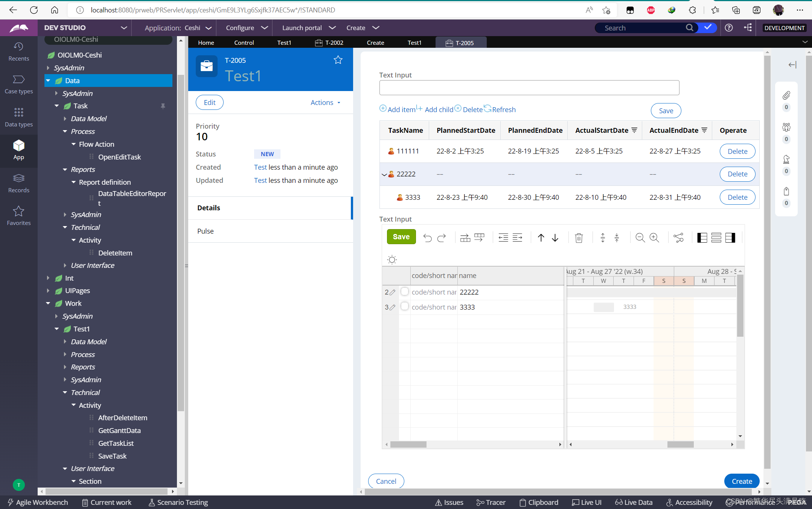Click the trash delete icon in Gantt toolbar
This screenshot has height=509, width=812.
579,238
